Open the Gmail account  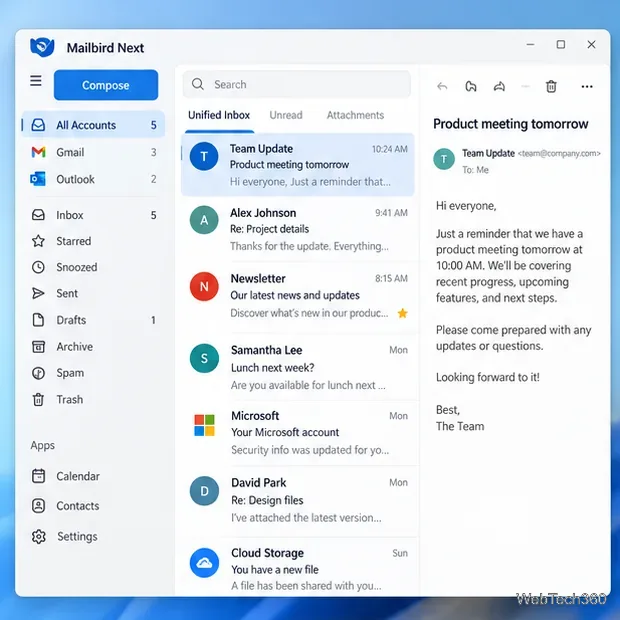coord(93,152)
